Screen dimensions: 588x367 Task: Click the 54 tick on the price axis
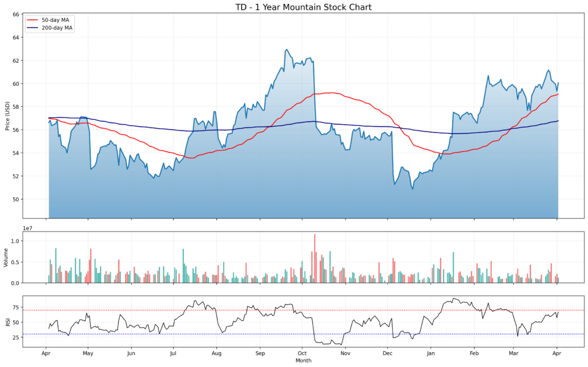[16, 153]
